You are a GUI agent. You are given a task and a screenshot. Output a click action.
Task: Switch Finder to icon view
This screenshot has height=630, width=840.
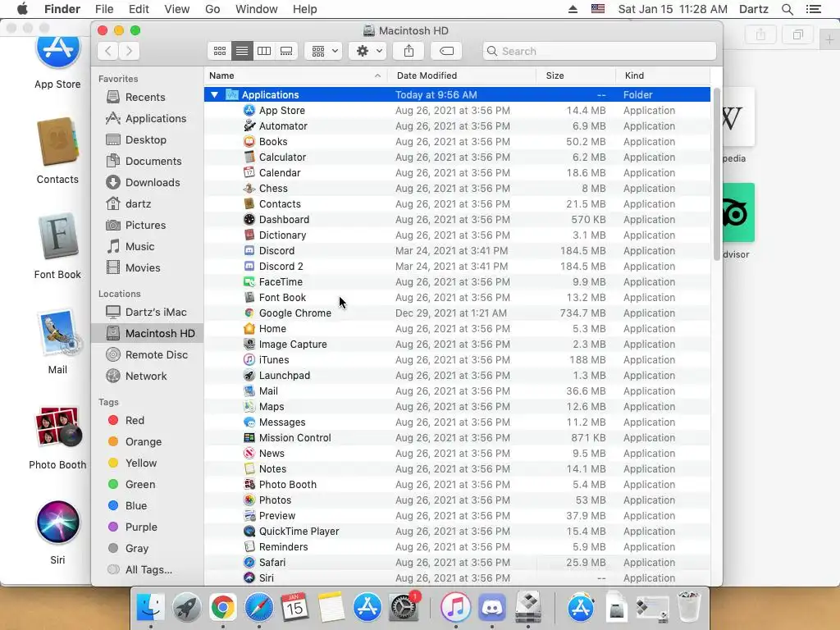219,51
